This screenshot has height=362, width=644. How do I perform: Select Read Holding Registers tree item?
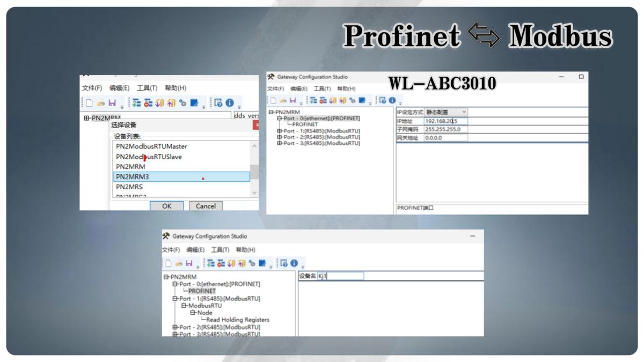point(238,320)
